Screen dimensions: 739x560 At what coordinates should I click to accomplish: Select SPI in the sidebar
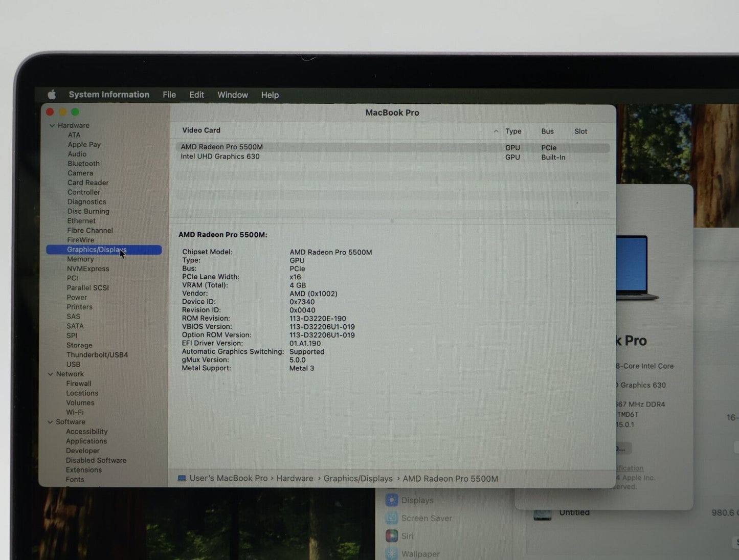[72, 336]
